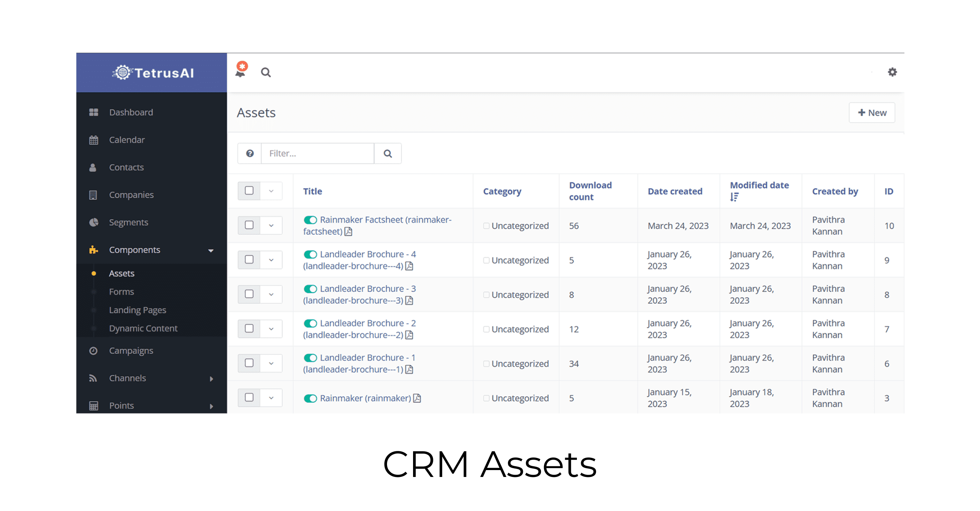Click the Points calculator icon in sidebar
This screenshot has width=980, height=511.
pyautogui.click(x=93, y=405)
